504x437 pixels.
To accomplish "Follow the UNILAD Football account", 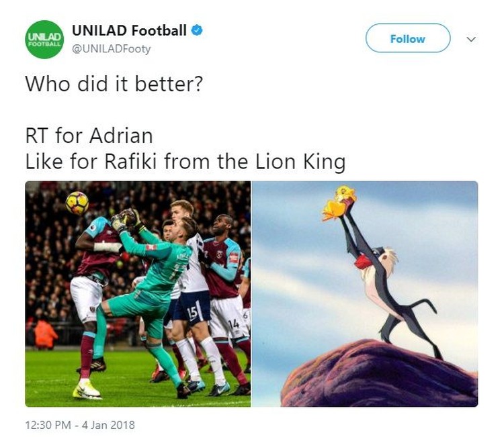I will point(408,38).
